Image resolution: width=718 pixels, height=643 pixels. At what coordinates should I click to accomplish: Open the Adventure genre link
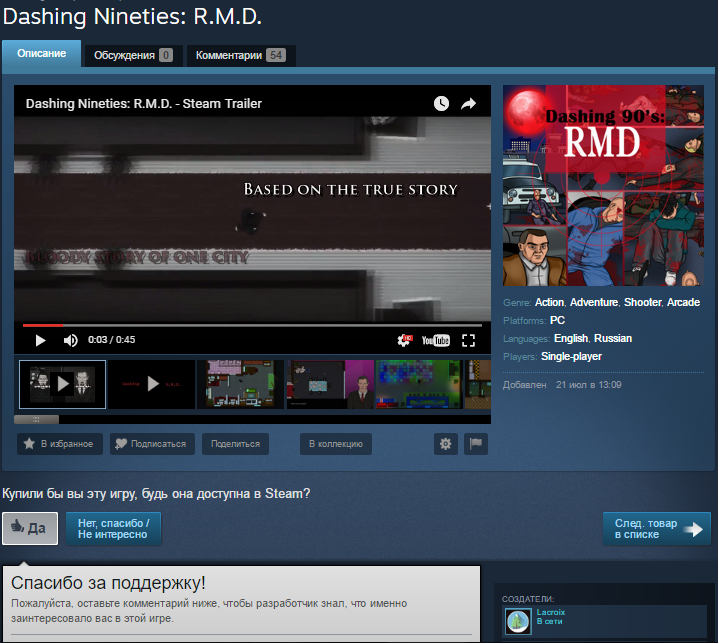coord(594,303)
